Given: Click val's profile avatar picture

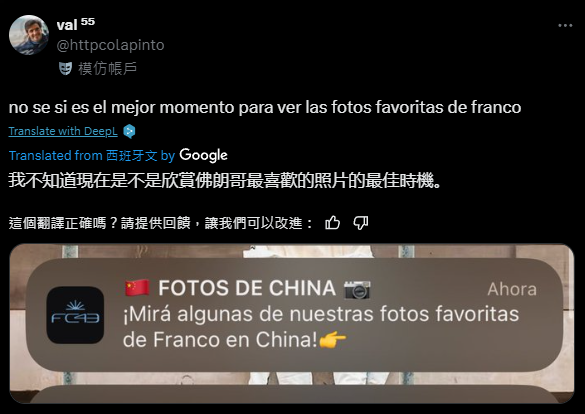Looking at the screenshot, I should click(29, 35).
